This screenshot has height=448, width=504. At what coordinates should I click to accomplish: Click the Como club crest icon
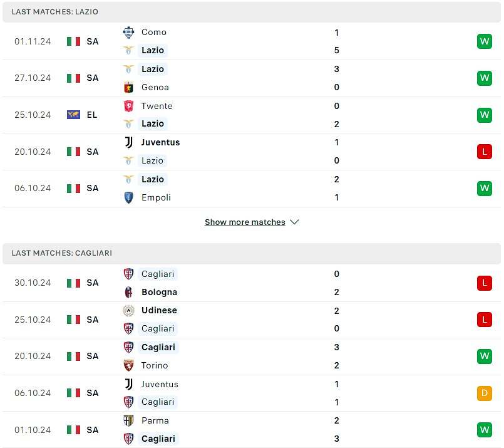[x=128, y=32]
